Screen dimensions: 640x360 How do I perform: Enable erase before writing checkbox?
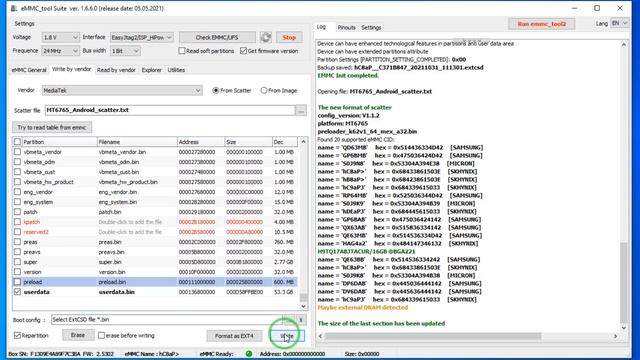click(101, 336)
